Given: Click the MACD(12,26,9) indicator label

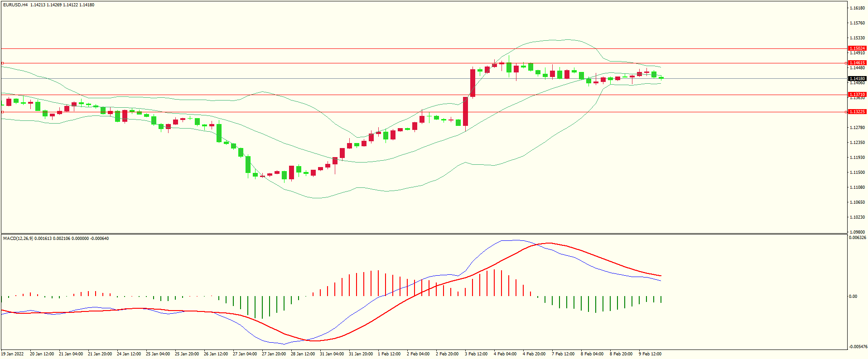Looking at the screenshot, I should coord(18,239).
